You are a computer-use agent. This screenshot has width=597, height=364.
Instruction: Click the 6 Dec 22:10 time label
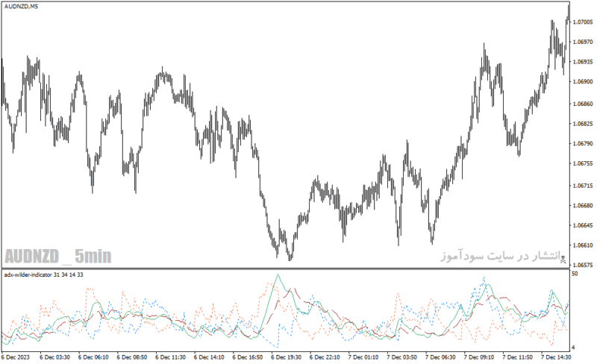[x=325, y=357]
